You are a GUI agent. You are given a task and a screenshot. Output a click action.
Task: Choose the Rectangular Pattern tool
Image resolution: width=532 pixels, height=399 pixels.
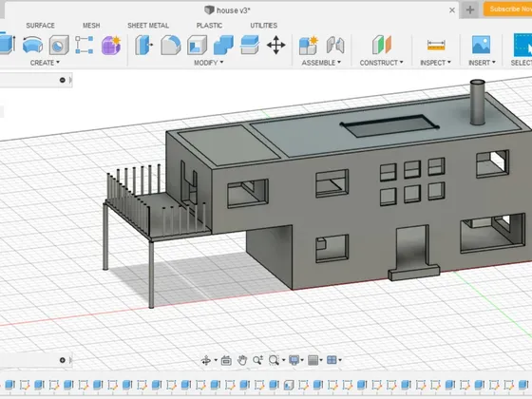(x=85, y=46)
